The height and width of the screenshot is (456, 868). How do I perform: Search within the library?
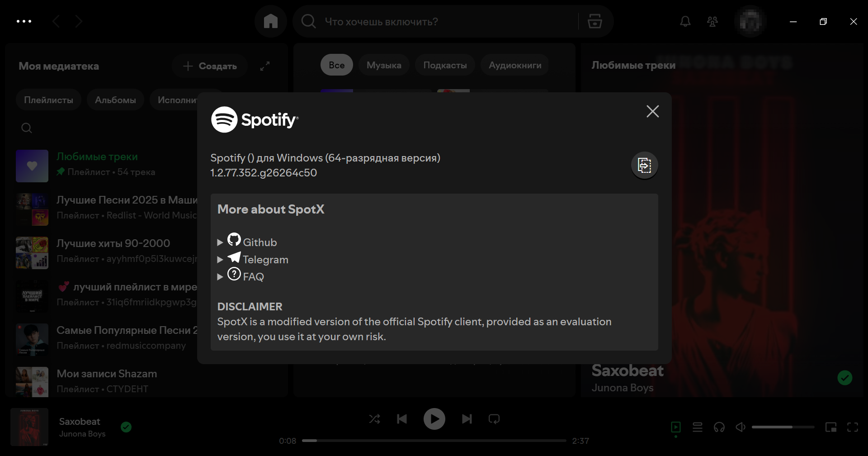pyautogui.click(x=27, y=128)
